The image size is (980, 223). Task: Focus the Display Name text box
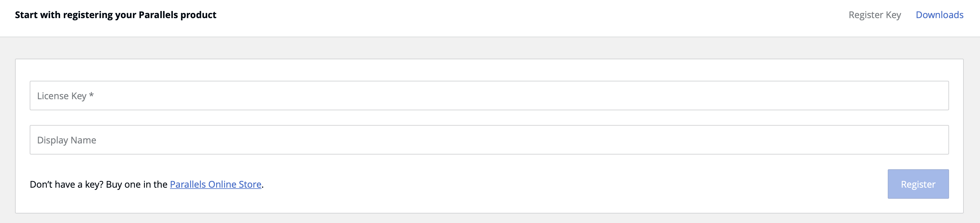[489, 140]
